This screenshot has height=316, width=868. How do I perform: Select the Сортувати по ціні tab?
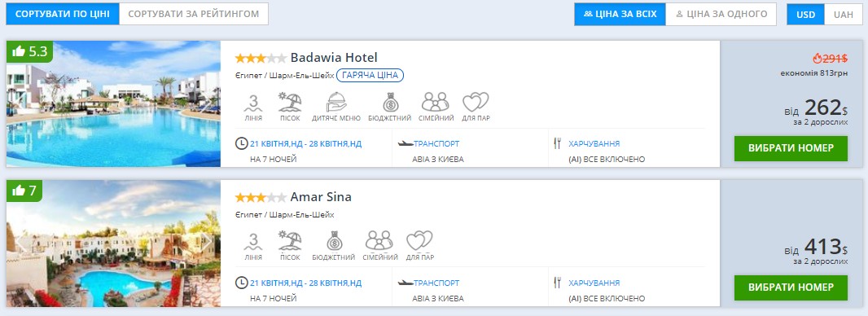click(63, 14)
